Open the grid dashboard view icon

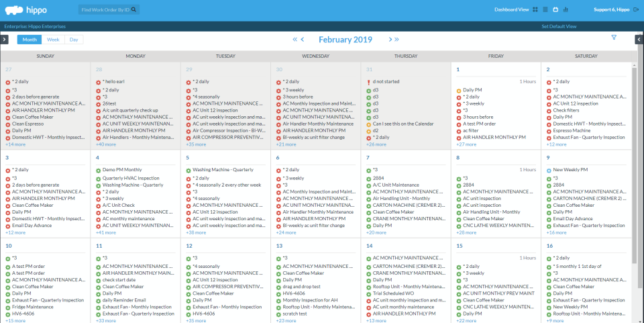click(x=535, y=9)
